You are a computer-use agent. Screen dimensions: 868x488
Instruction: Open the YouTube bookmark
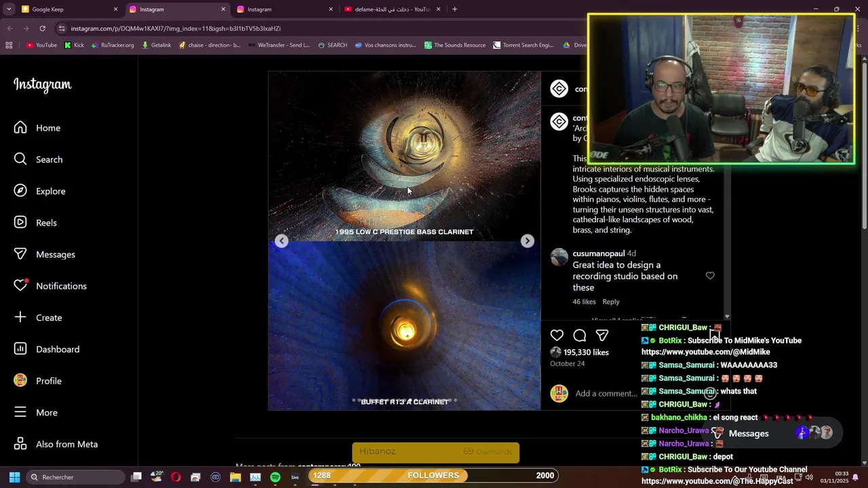(x=41, y=45)
